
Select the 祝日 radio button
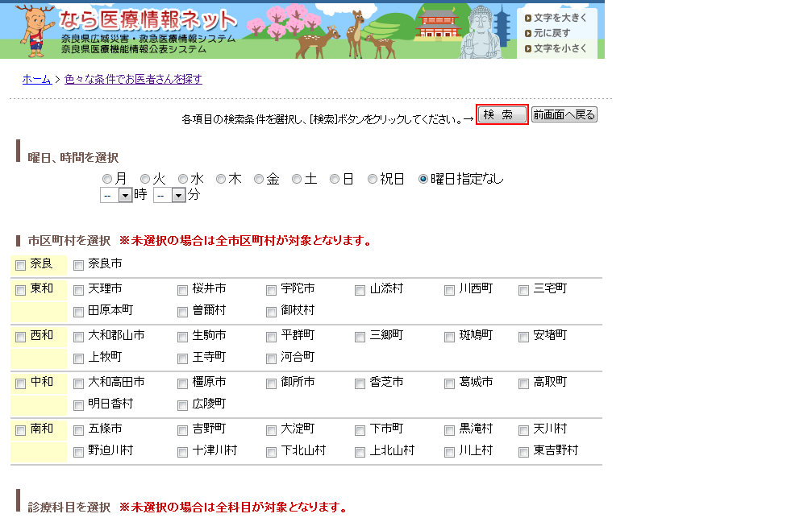pyautogui.click(x=373, y=179)
